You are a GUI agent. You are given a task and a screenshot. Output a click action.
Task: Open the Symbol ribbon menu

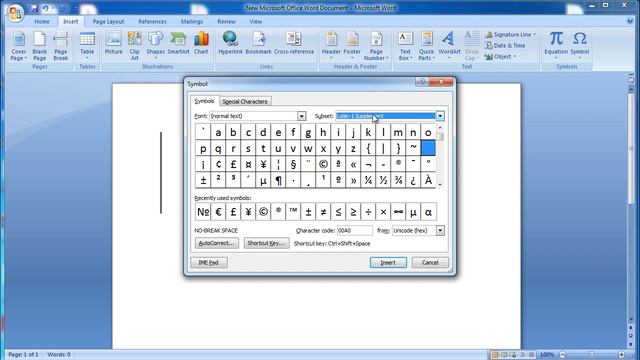(580, 45)
